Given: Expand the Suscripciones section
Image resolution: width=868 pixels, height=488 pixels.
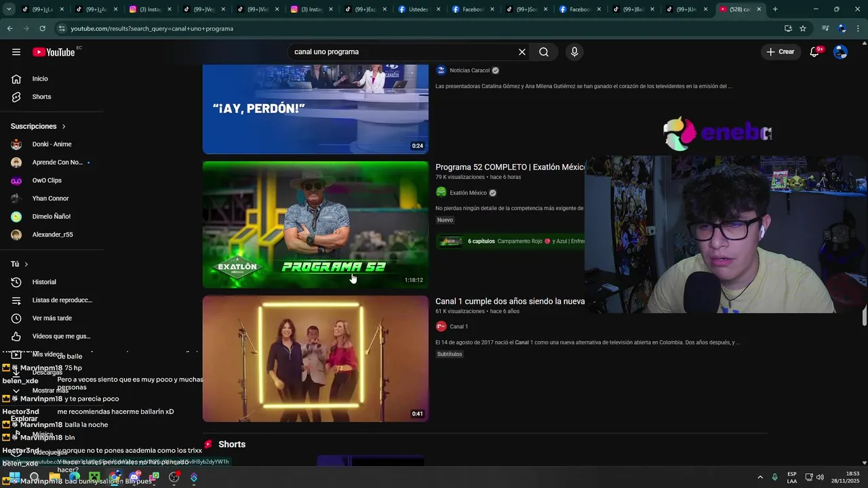Looking at the screenshot, I should [39, 126].
